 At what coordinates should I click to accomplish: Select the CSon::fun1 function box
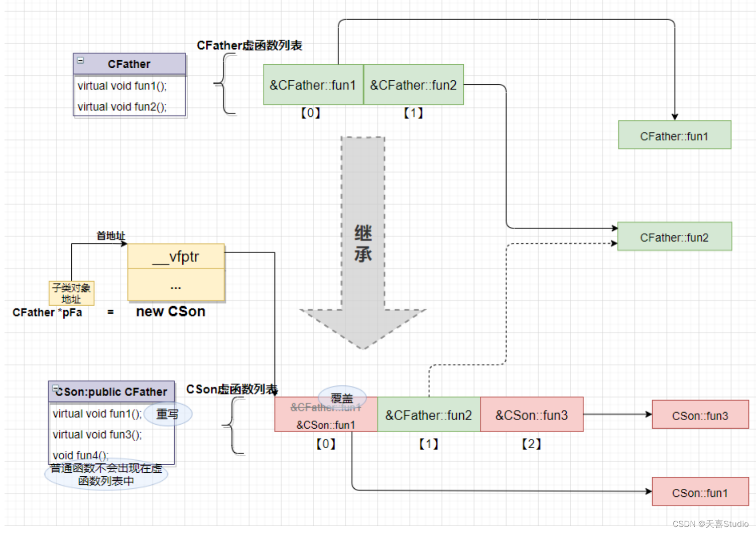click(x=700, y=492)
